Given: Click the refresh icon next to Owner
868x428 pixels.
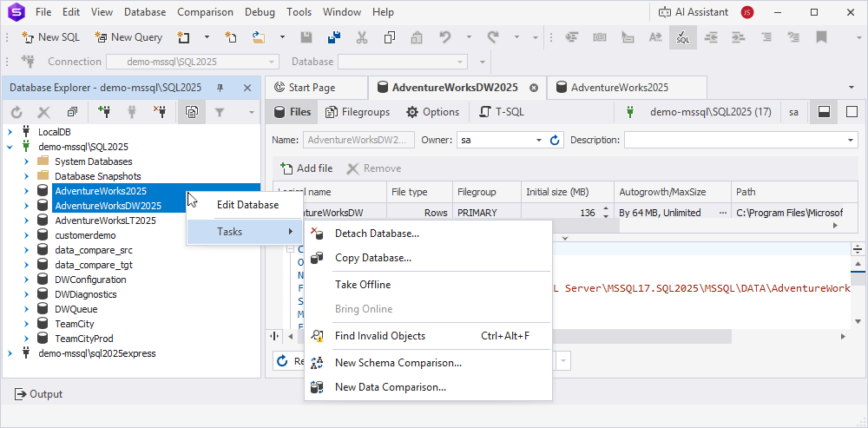Looking at the screenshot, I should [x=556, y=140].
